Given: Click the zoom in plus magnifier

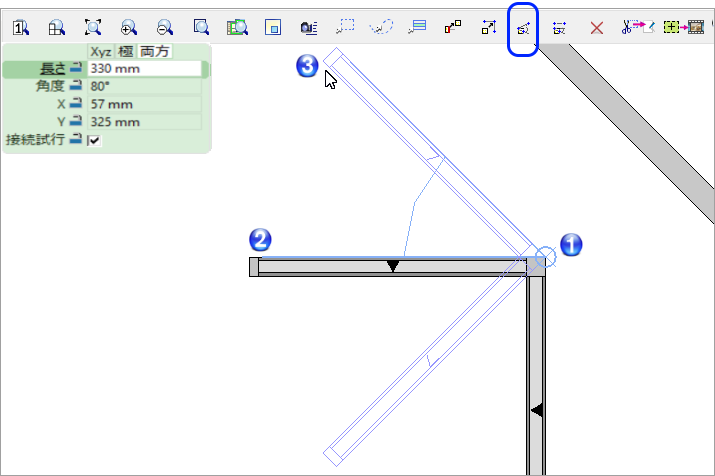Looking at the screenshot, I should click(x=129, y=27).
